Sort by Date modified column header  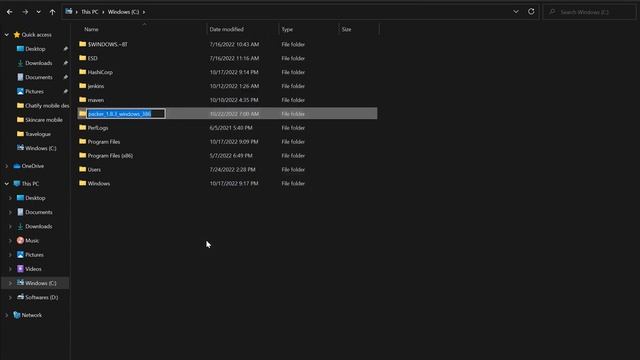point(227,29)
